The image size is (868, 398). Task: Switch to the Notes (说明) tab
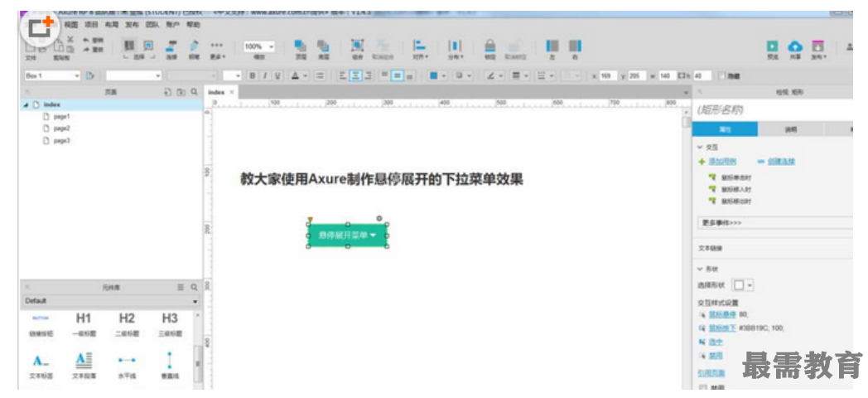tap(790, 129)
